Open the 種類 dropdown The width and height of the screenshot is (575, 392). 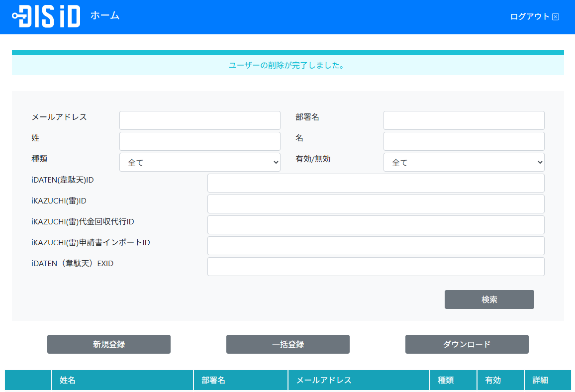coord(200,162)
